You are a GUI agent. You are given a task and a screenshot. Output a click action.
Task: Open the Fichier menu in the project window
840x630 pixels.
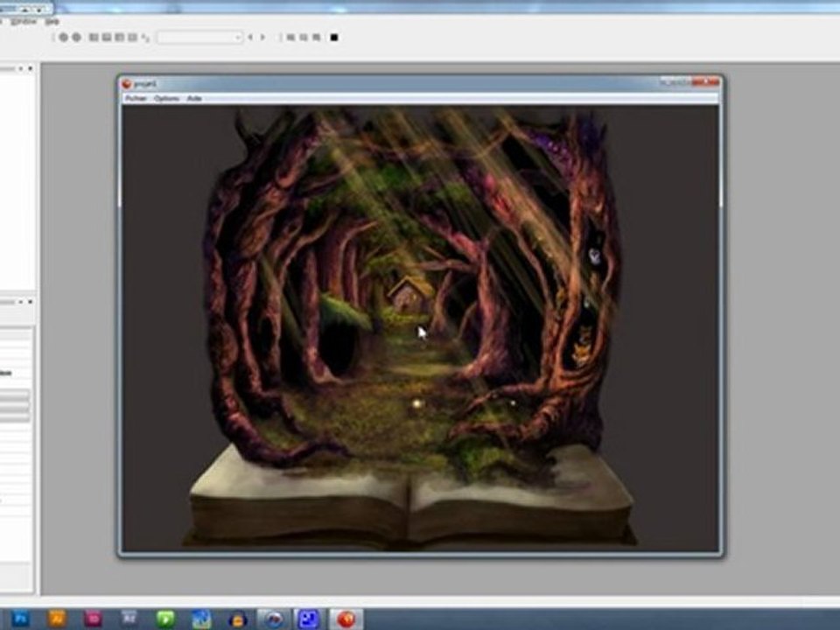coord(136,99)
